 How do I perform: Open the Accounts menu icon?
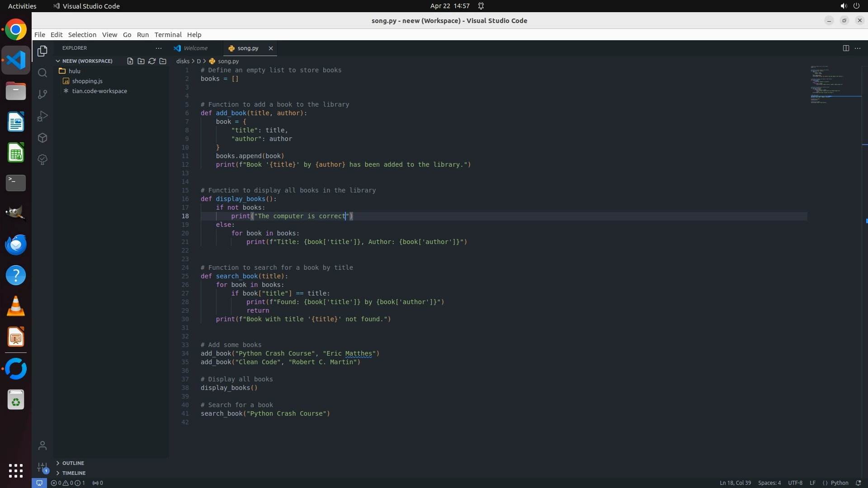(x=42, y=446)
